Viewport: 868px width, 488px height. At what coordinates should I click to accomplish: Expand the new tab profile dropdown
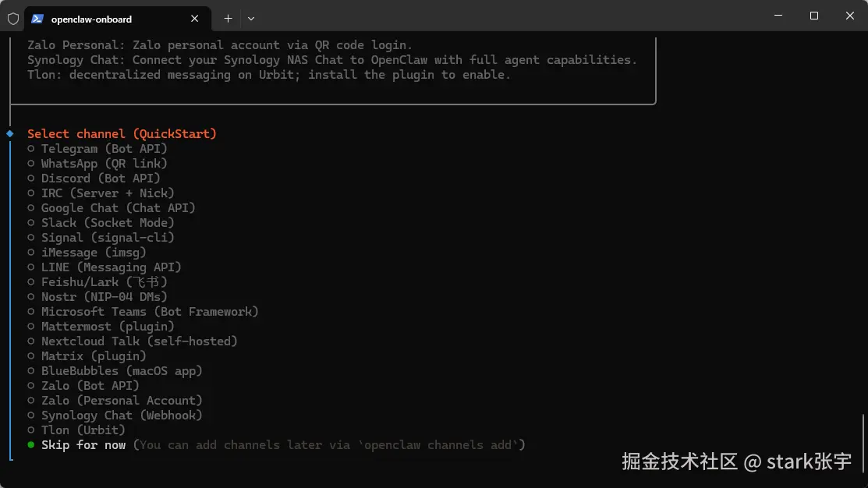point(251,19)
